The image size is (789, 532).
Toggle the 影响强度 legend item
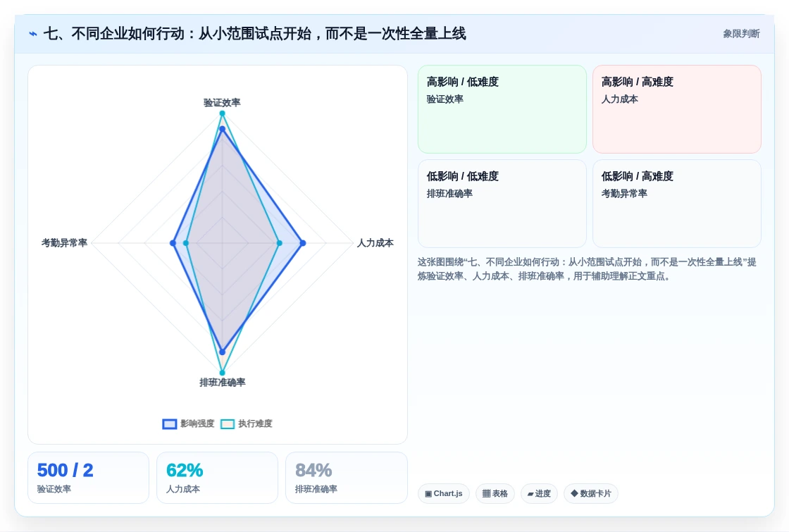(x=189, y=423)
